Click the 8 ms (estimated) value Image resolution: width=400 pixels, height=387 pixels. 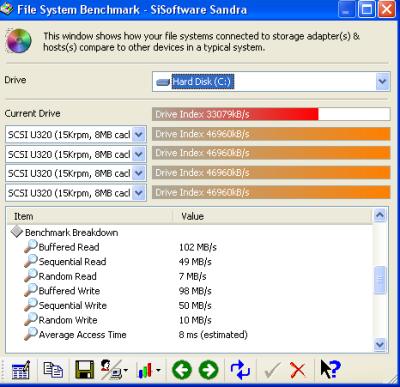pyautogui.click(x=213, y=335)
